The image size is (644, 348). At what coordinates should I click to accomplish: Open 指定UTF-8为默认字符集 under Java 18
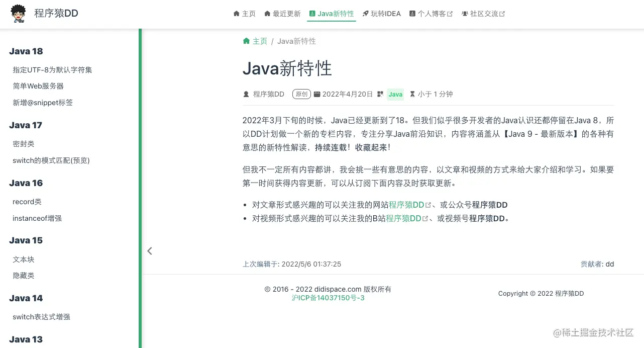click(x=53, y=69)
